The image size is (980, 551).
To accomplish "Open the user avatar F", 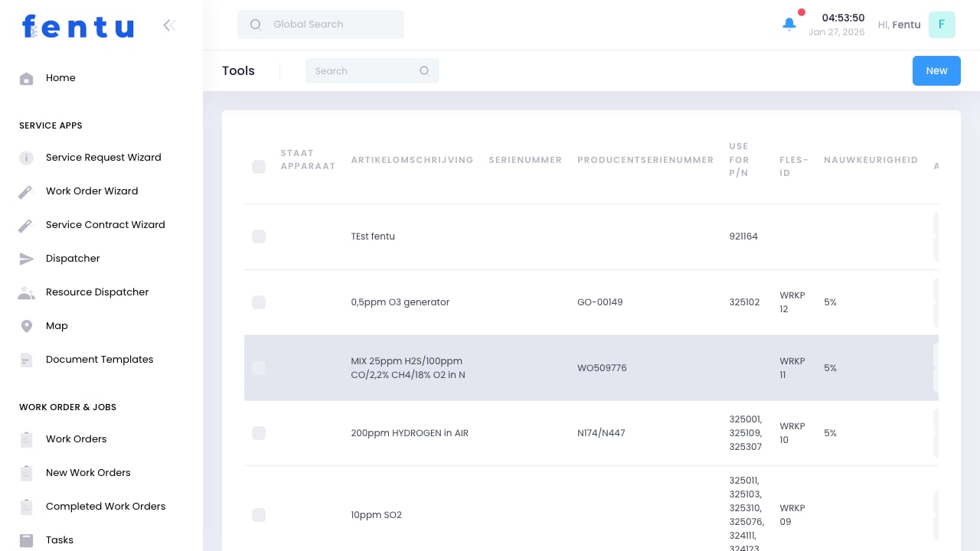I will [942, 24].
